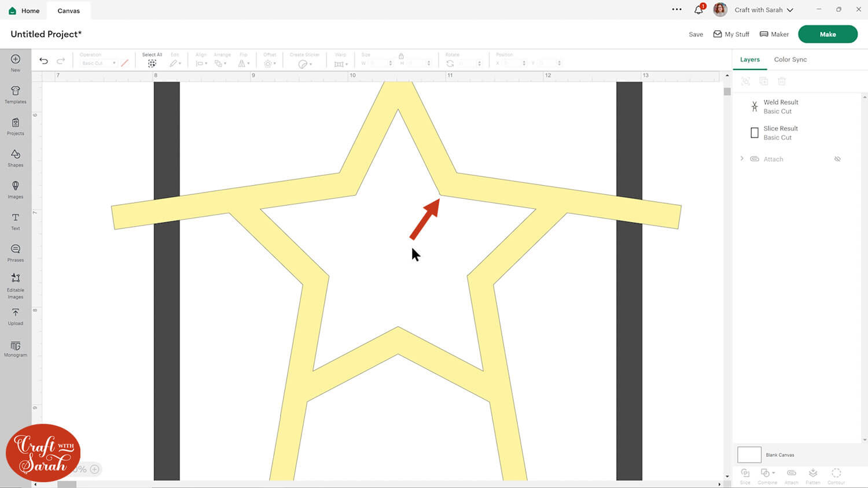Click the Zoom in plus button
The height and width of the screenshot is (488, 868).
(x=95, y=469)
